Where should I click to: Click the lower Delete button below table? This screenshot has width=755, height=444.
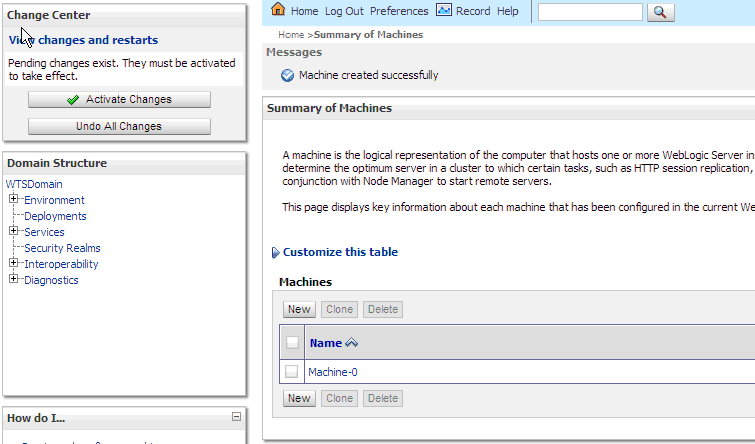(x=383, y=398)
